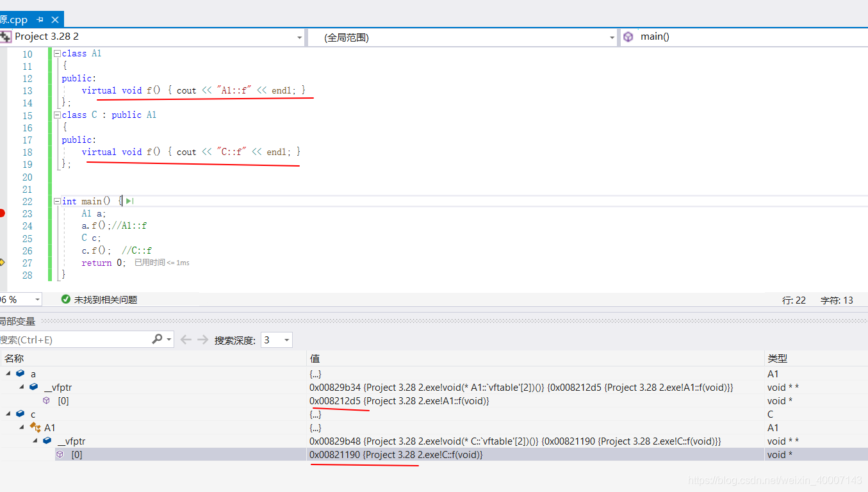
Task: Pin the 源.cpp editor tab
Action: coord(40,20)
